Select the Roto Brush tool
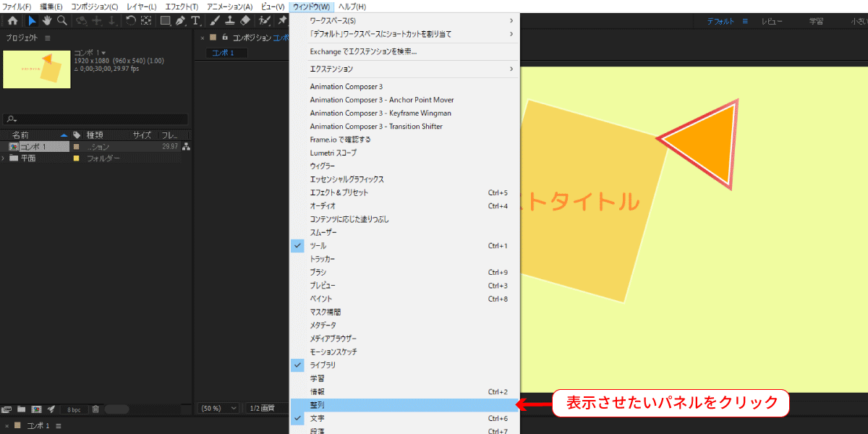868x434 pixels. [x=264, y=20]
